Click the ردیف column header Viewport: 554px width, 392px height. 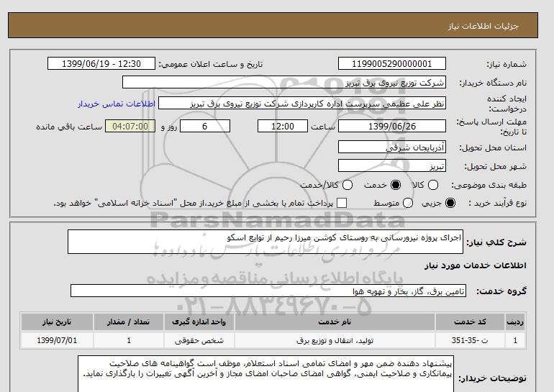[515, 322]
